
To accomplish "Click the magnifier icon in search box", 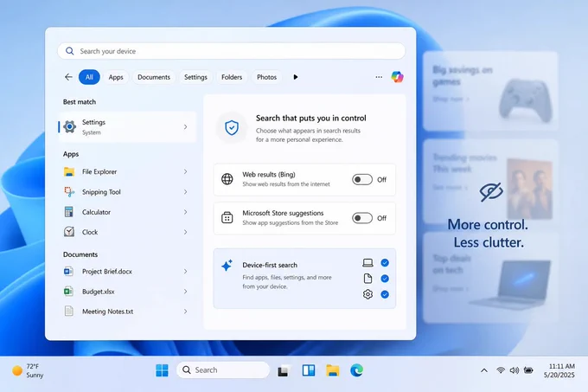I will pyautogui.click(x=70, y=51).
